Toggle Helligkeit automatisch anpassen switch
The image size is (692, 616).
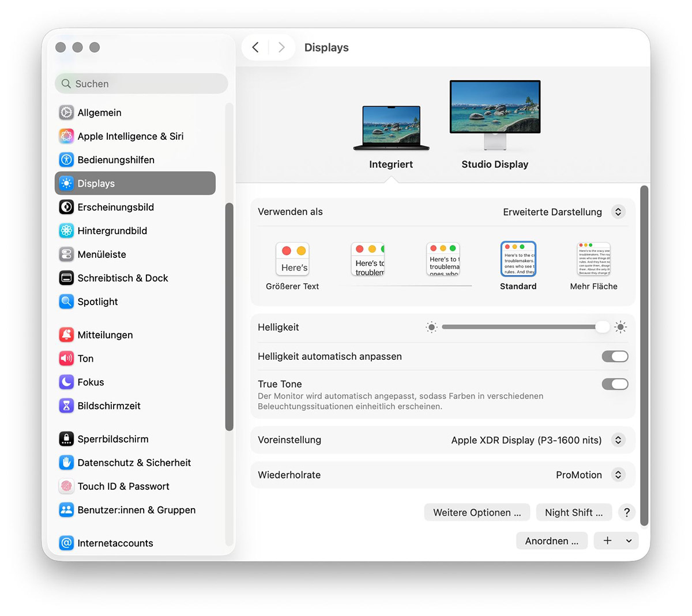[x=615, y=356]
